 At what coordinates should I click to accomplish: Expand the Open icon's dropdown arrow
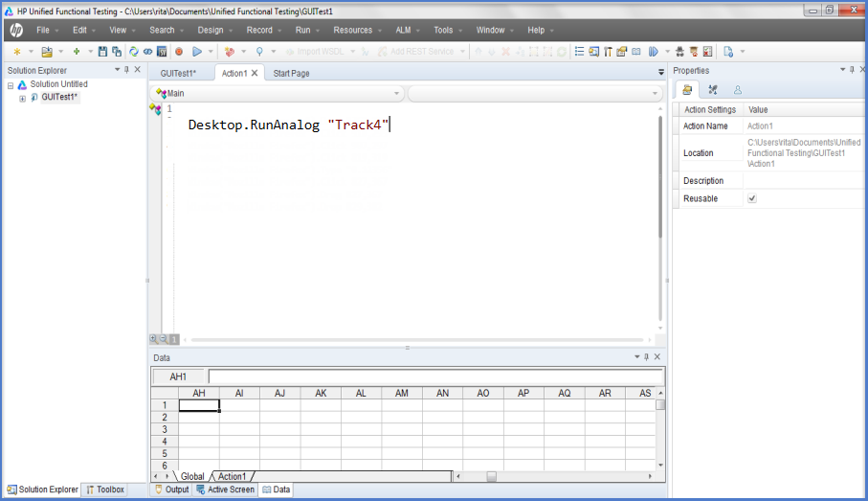click(61, 52)
